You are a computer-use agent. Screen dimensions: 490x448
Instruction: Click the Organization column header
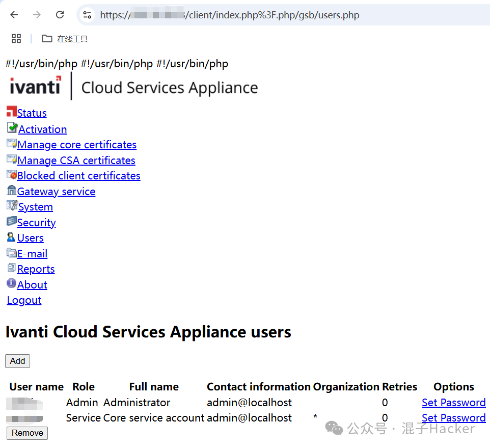(346, 387)
